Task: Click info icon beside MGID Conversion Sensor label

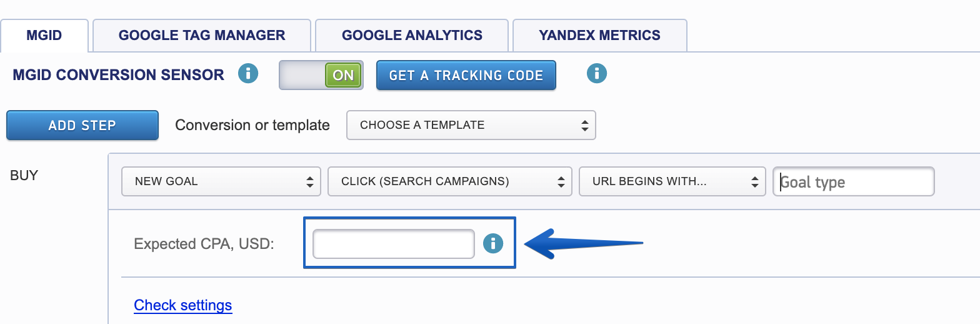Action: [248, 74]
